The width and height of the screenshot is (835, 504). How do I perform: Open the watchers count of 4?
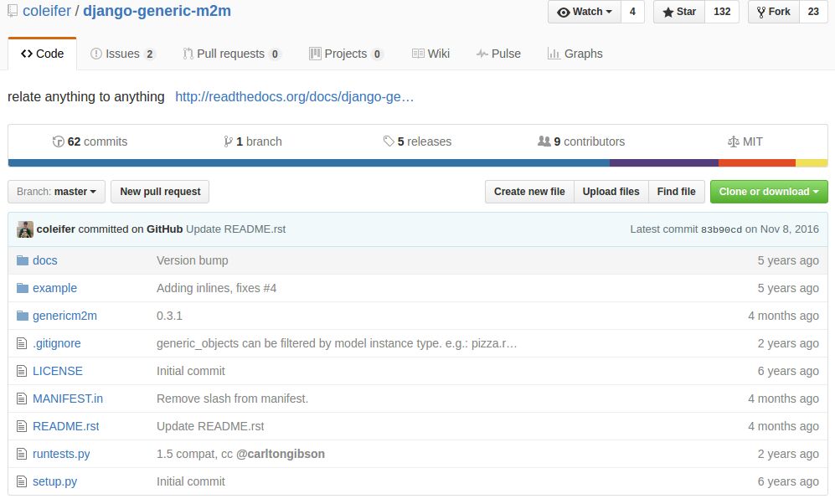(632, 12)
